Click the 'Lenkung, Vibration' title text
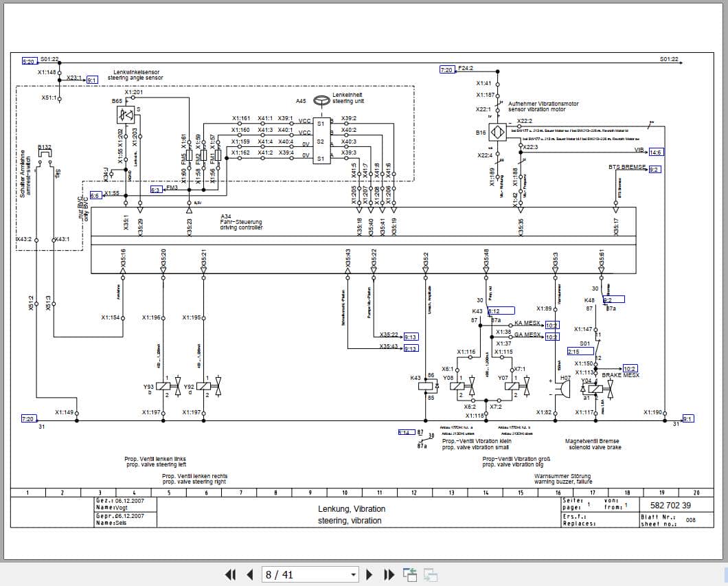This screenshot has width=728, height=586. tap(352, 509)
